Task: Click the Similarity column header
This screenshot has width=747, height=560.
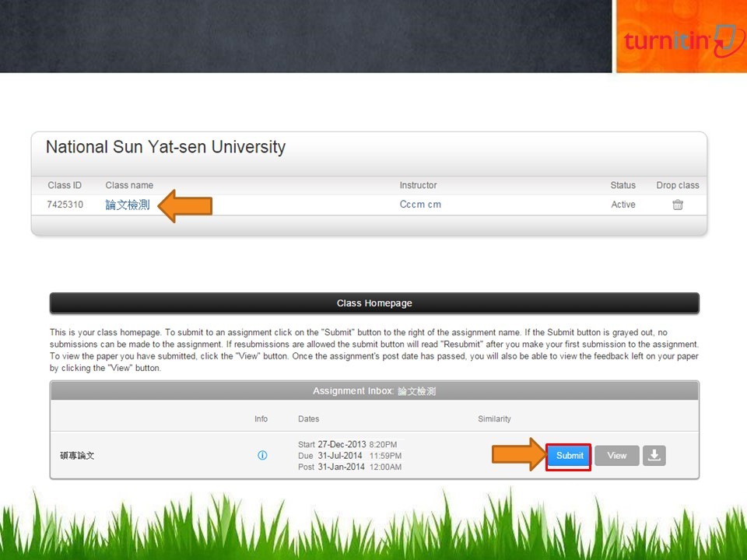Action: pos(494,418)
